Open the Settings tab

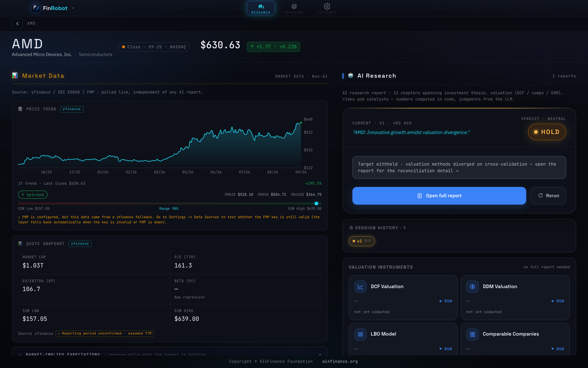327,8
